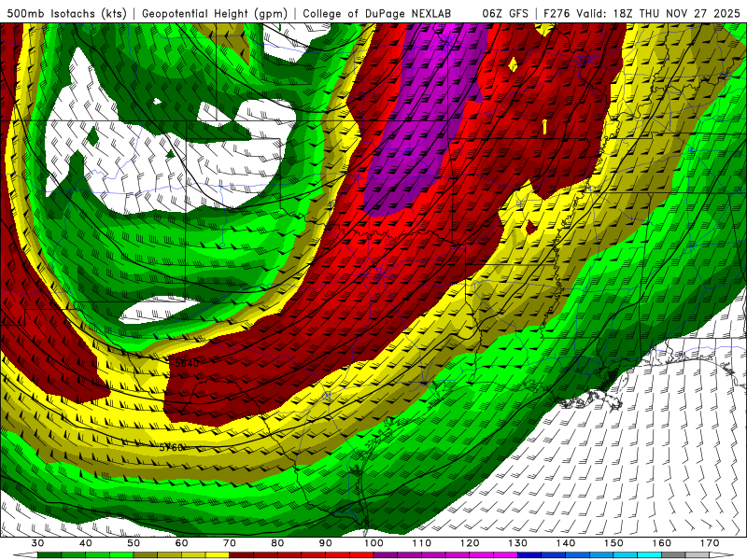Viewport: 747px width, 560px height.
Task: Click the 'College of DuPage NEXLAB' label
Action: 376,13
